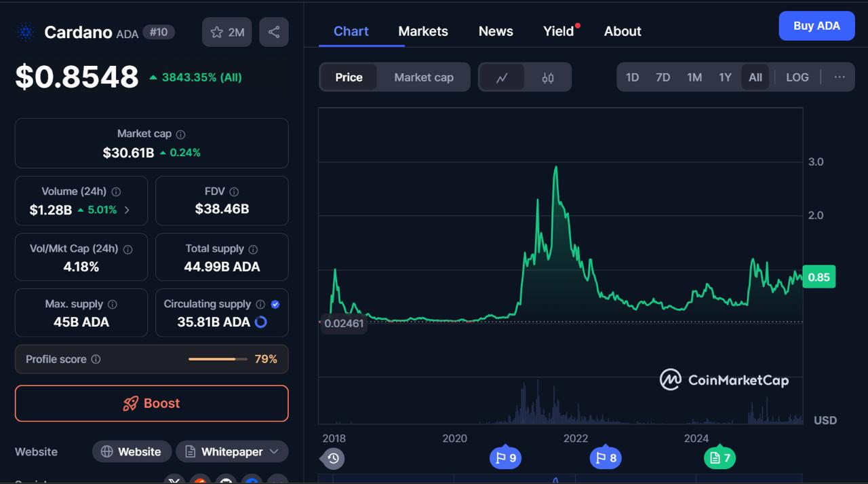
Task: Select the line chart view icon
Action: pyautogui.click(x=502, y=77)
